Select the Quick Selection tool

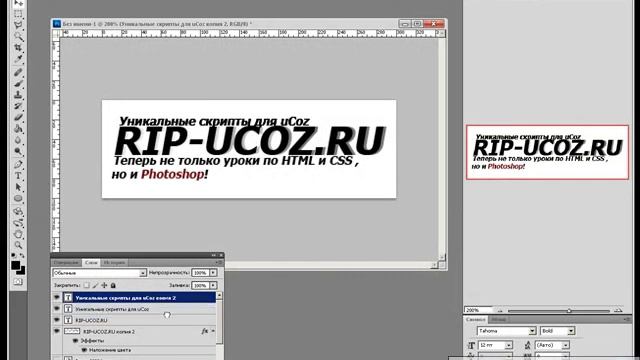pos(18,36)
